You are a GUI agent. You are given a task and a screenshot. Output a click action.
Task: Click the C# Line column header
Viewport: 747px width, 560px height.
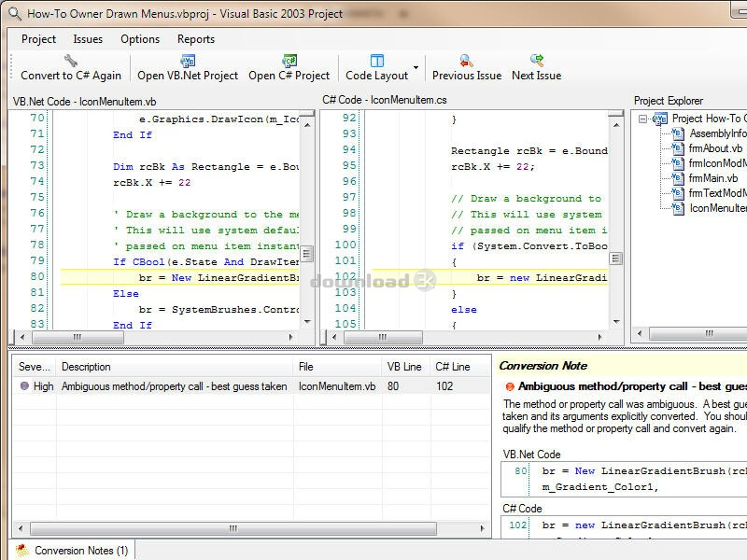[459, 367]
